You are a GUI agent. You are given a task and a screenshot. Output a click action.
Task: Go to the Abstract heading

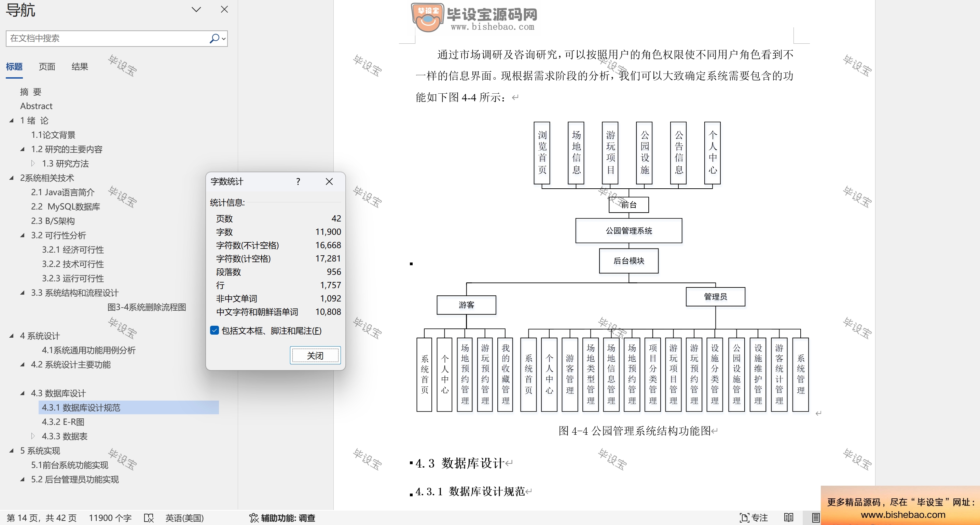point(36,106)
